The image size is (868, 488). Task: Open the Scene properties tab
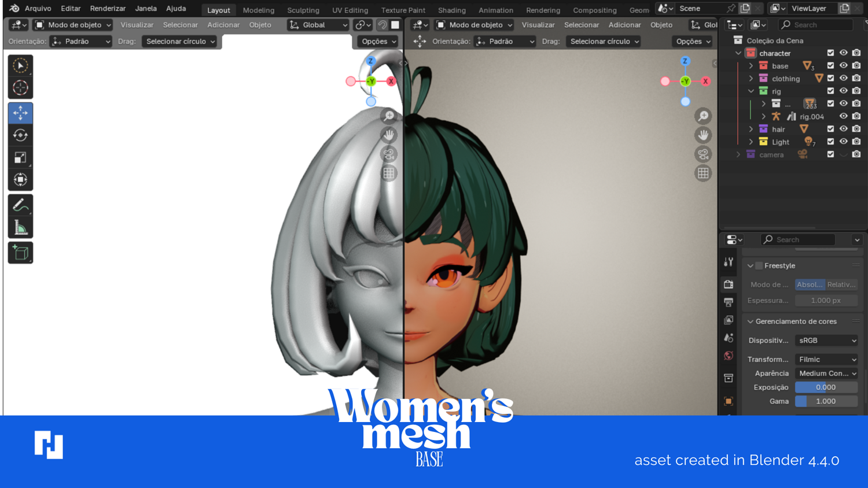click(x=729, y=338)
